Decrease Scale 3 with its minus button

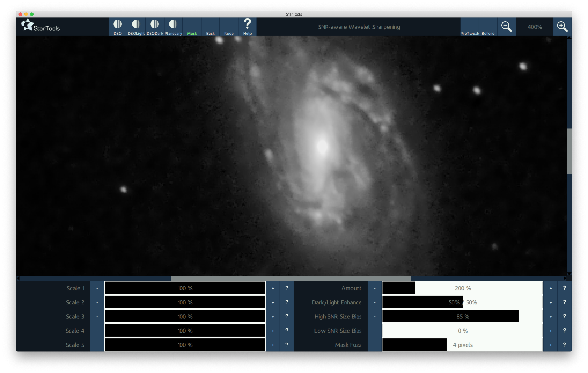pyautogui.click(x=97, y=316)
